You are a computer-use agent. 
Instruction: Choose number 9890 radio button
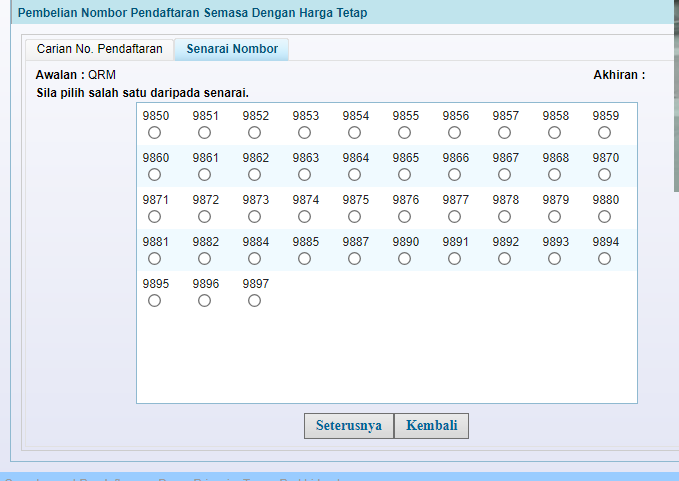[x=405, y=259]
